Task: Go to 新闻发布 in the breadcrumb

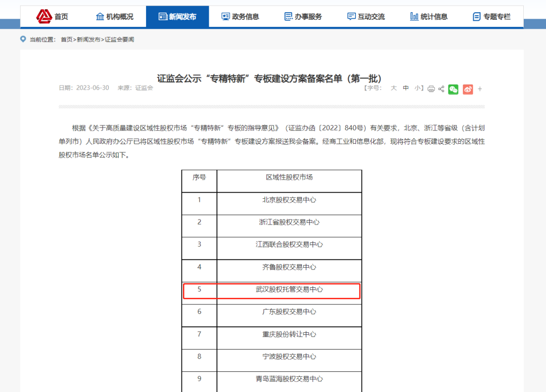Action: [88, 39]
